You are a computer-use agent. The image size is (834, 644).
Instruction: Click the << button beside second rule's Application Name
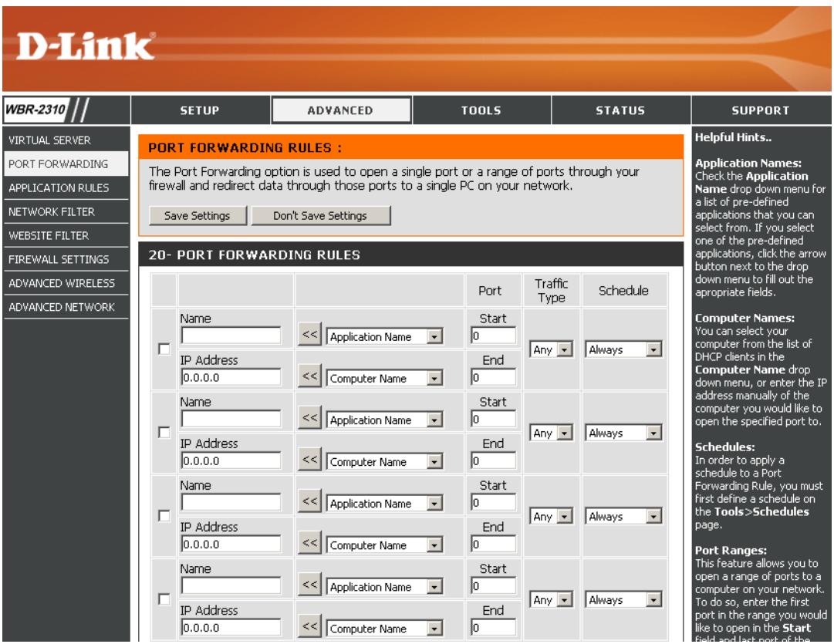pos(309,418)
